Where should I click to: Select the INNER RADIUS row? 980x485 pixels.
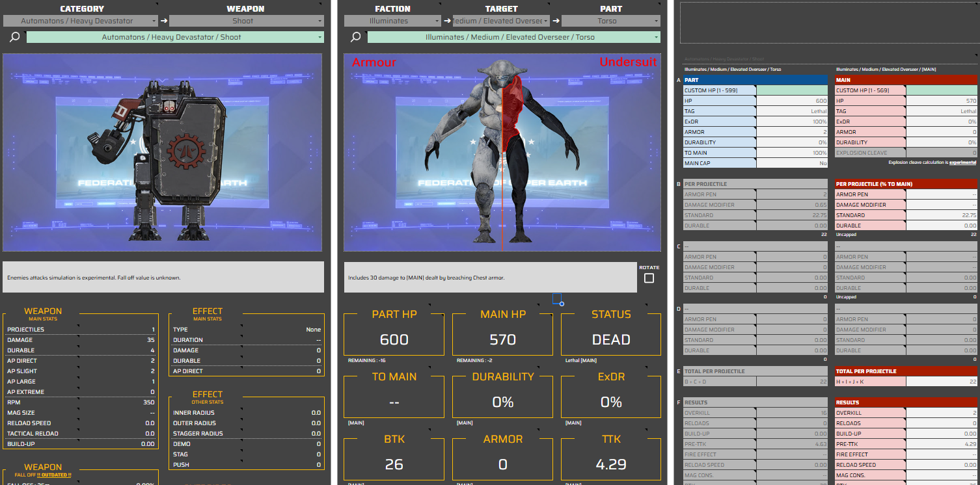tap(247, 413)
